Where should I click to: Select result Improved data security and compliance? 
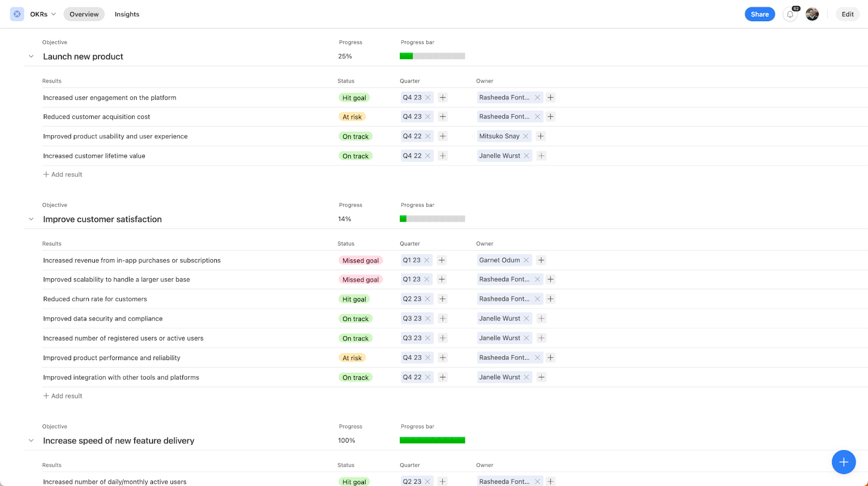(x=103, y=318)
